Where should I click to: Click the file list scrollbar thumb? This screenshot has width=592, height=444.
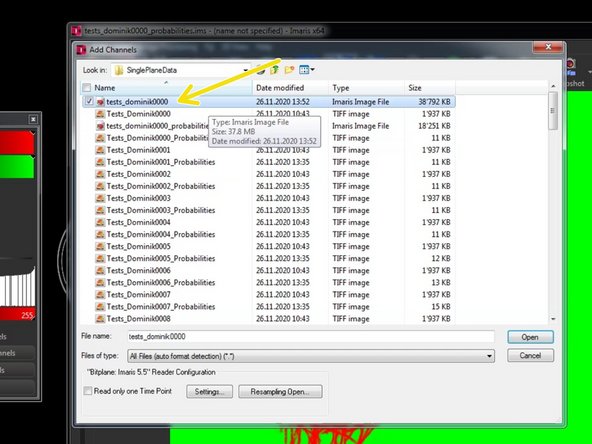[553, 110]
